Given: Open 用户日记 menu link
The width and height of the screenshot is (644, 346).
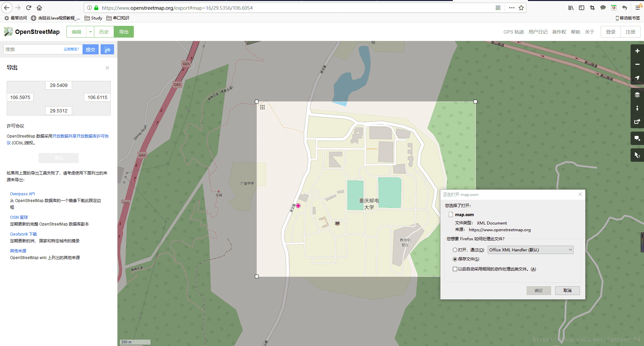Looking at the screenshot, I should [x=538, y=32].
